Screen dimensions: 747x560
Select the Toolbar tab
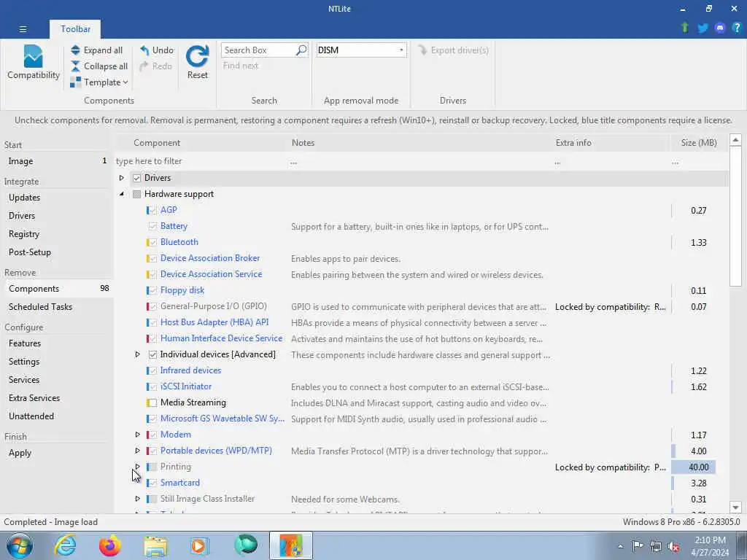point(75,29)
